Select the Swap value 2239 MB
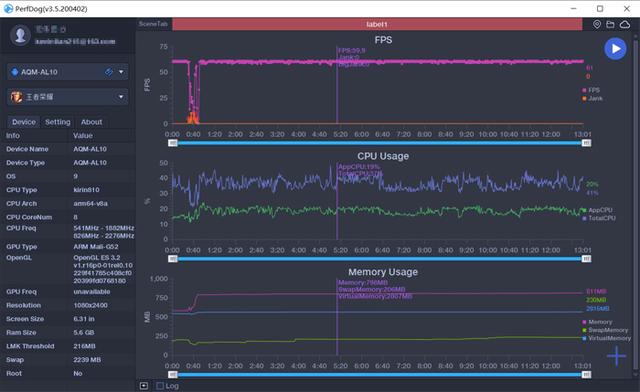This screenshot has height=392, width=640. pos(87,360)
